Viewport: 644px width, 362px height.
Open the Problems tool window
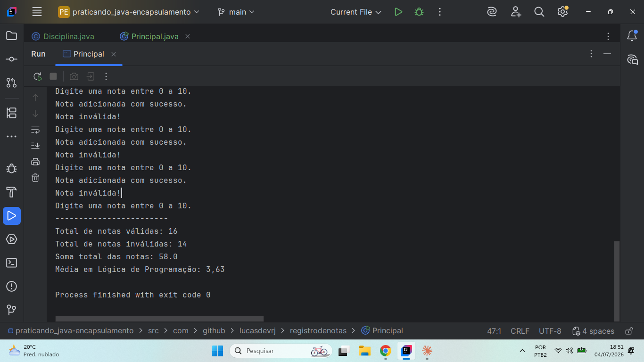coord(12,287)
